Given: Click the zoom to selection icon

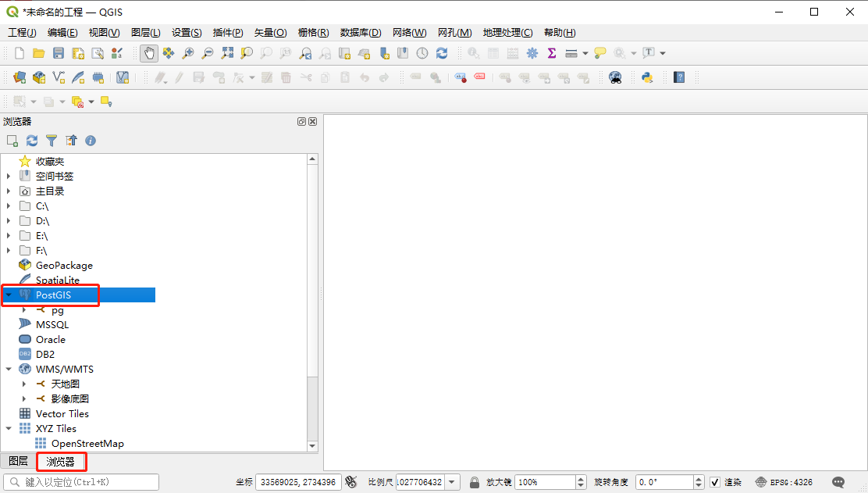Looking at the screenshot, I should (247, 53).
